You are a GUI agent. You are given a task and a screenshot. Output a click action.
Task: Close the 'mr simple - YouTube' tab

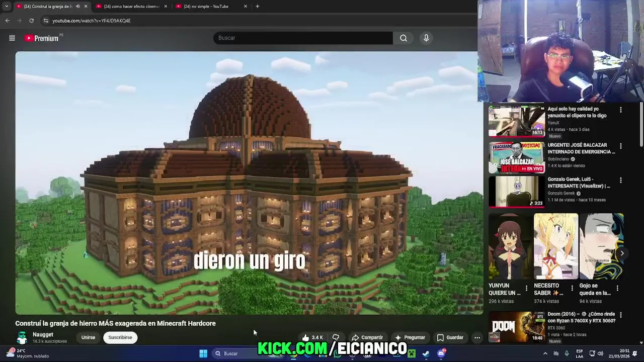246,7
